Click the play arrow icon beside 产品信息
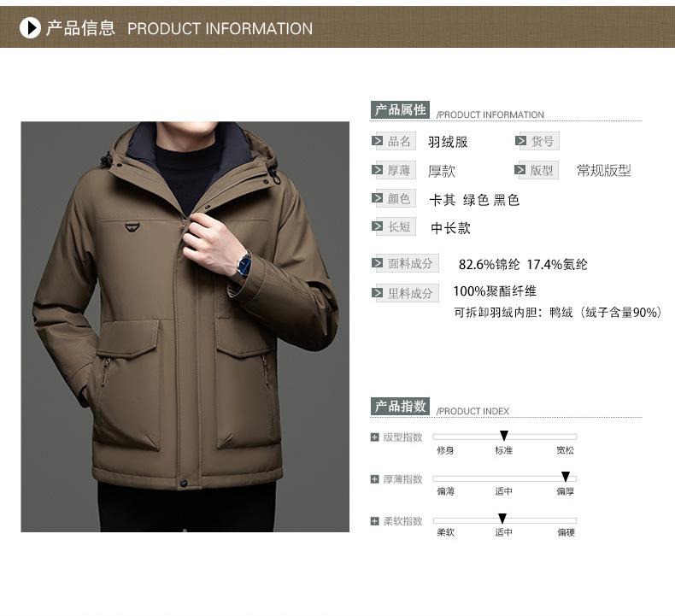 tap(30, 27)
